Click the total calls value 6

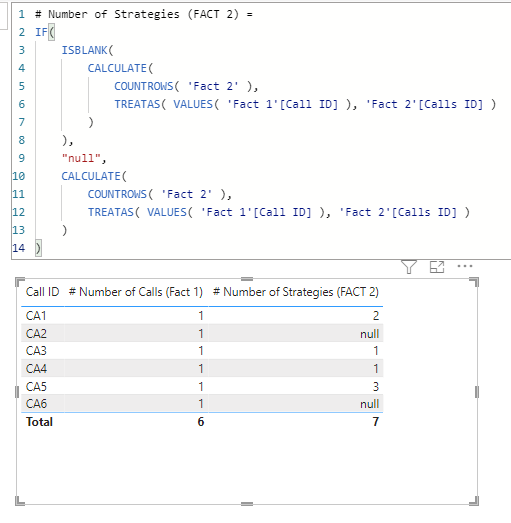click(x=200, y=422)
